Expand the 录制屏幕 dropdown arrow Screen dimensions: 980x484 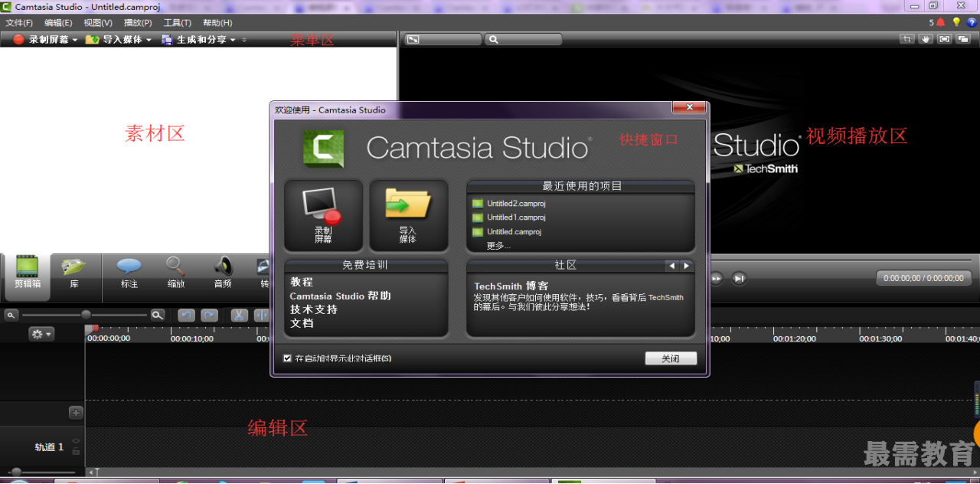pos(75,40)
